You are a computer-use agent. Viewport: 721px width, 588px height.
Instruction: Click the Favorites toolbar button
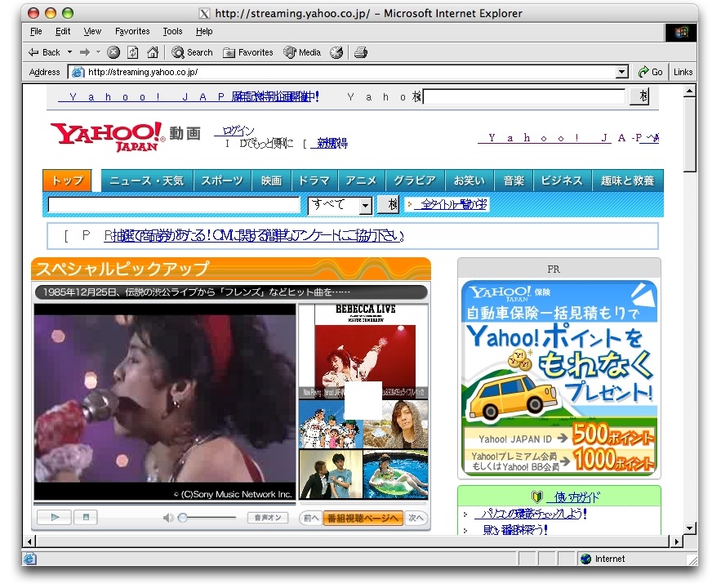248,52
